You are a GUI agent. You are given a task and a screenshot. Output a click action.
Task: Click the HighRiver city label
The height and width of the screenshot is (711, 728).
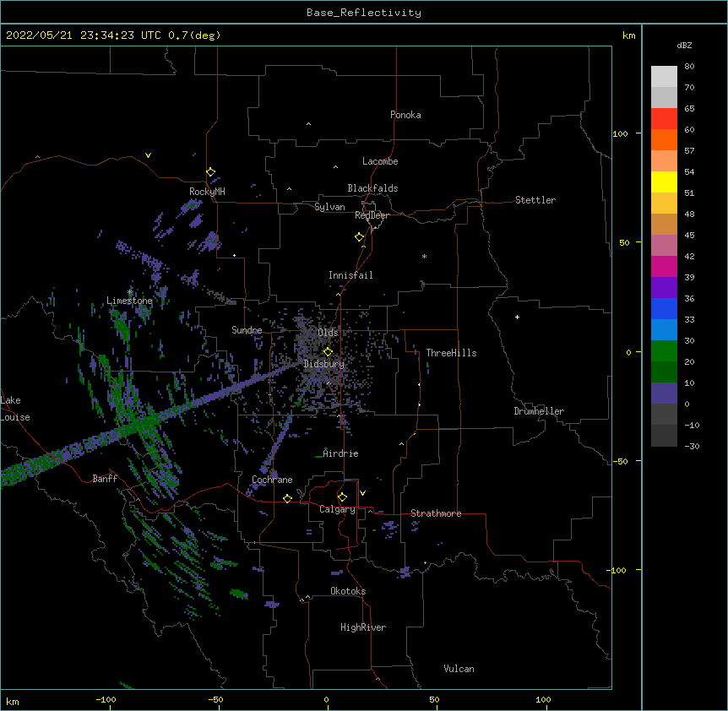point(363,627)
